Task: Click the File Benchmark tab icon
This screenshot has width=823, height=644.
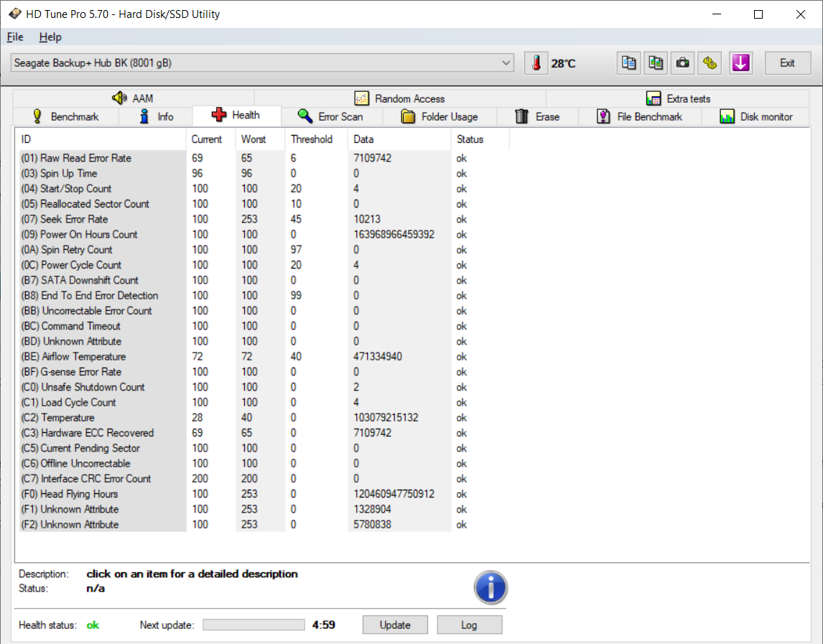Action: point(603,116)
